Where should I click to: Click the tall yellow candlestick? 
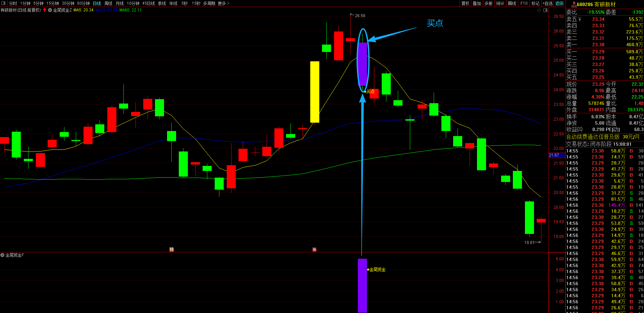point(315,92)
